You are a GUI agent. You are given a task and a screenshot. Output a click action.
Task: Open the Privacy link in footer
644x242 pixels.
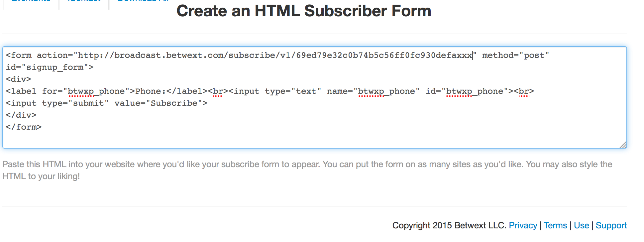(523, 225)
